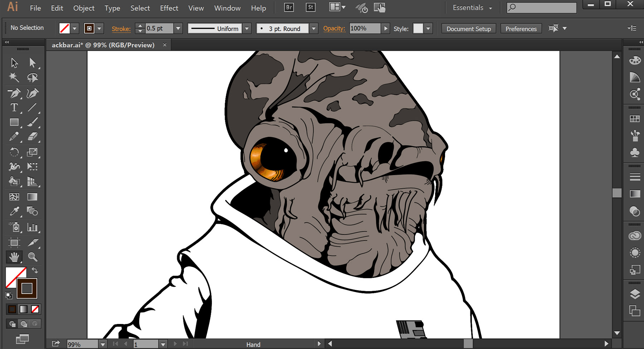Screen dimensions: 644x349
Task: Select the Selection tool (black arrow)
Action: click(14, 63)
